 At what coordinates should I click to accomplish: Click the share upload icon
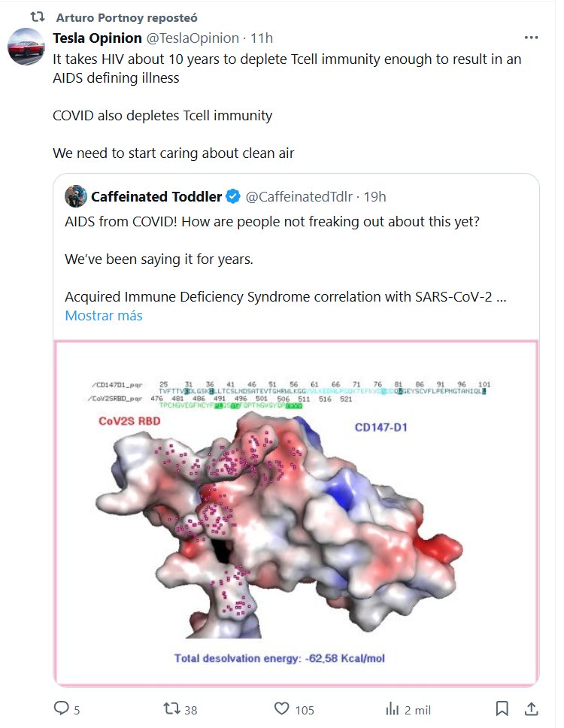pyautogui.click(x=531, y=708)
